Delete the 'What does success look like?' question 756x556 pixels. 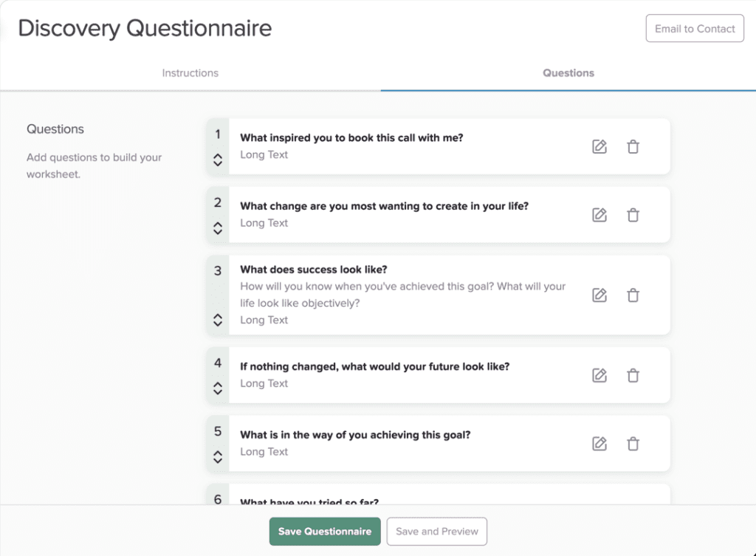coord(633,295)
